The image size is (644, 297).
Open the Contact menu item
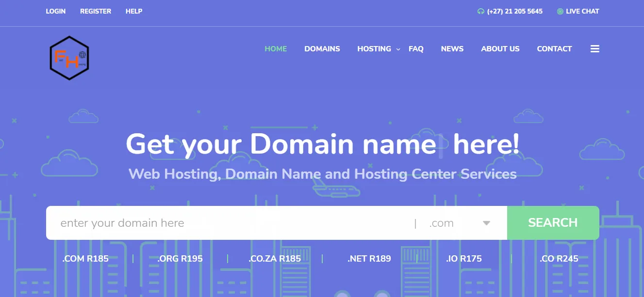[x=554, y=49]
